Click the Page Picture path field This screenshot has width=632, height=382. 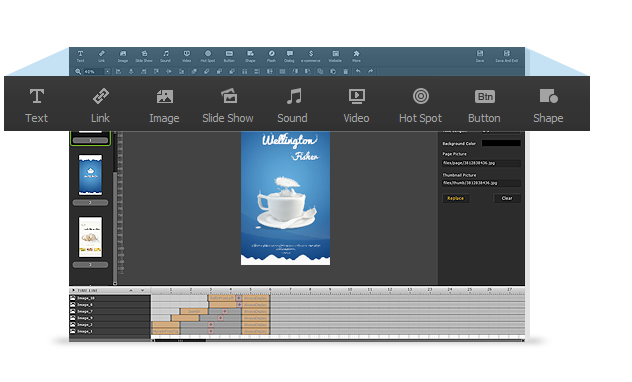(481, 163)
